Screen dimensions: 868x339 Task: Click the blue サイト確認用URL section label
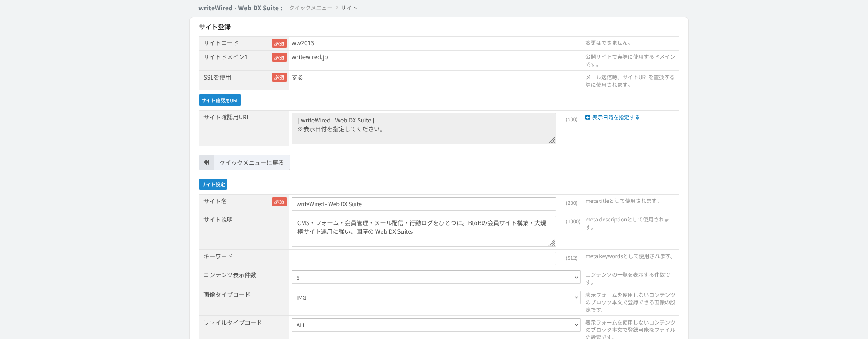220,100
